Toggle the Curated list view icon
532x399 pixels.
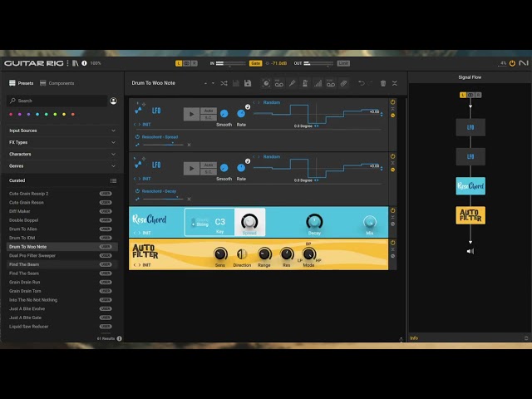pyautogui.click(x=113, y=181)
